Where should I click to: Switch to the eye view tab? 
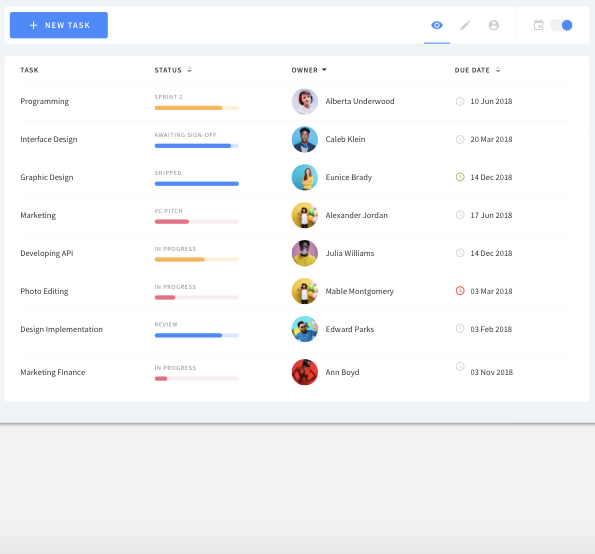click(x=437, y=25)
